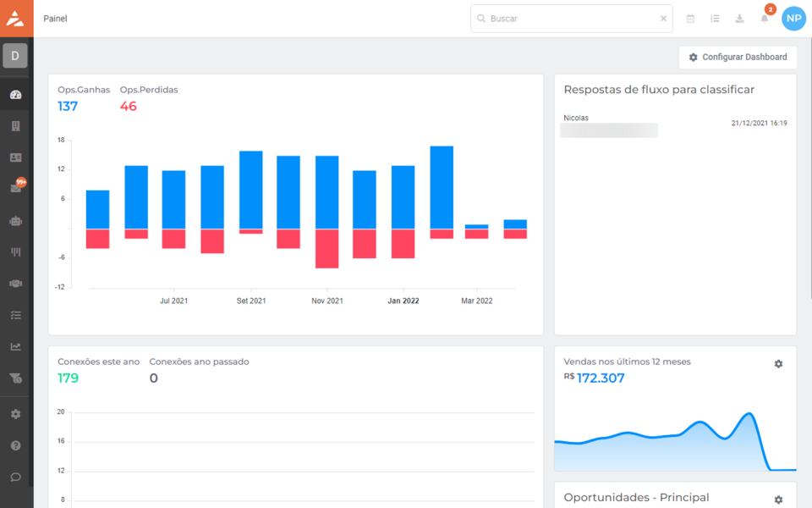Open the notifications bell with badge 2
Screen dimensions: 812x508
click(x=765, y=17)
